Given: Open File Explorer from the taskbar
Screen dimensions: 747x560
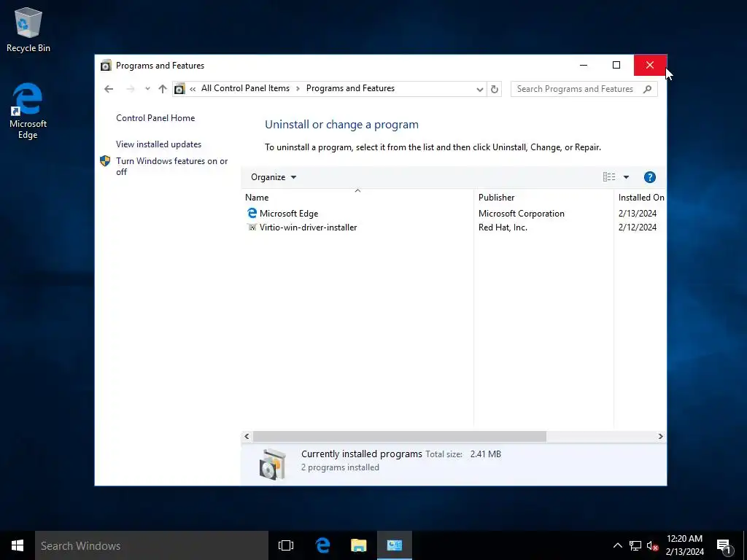Looking at the screenshot, I should coord(359,545).
